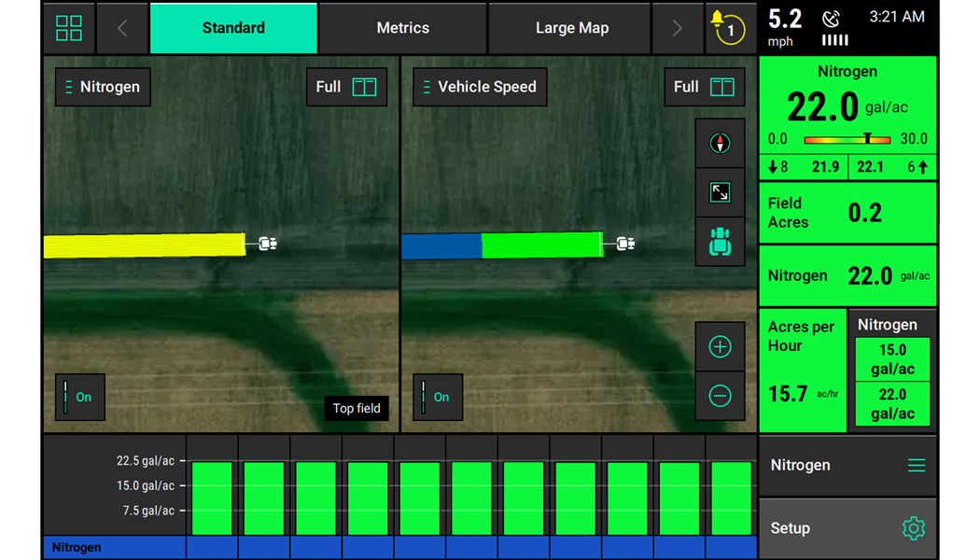
Task: Toggle Full split view on left map
Action: [346, 87]
